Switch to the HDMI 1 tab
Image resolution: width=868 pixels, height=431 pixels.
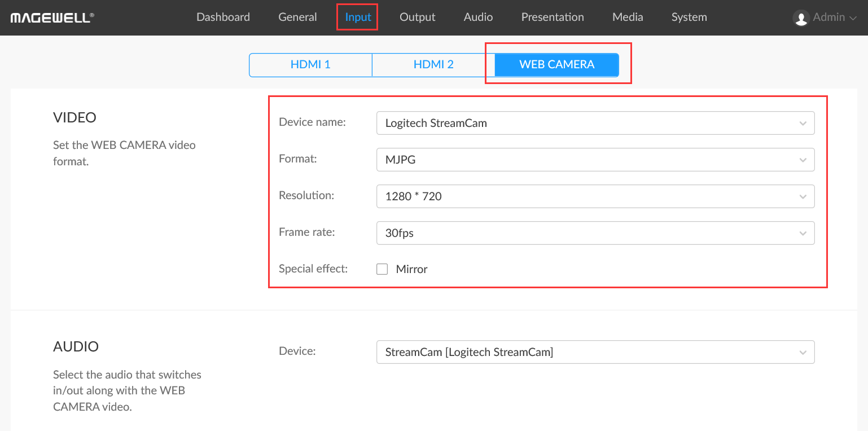click(310, 65)
